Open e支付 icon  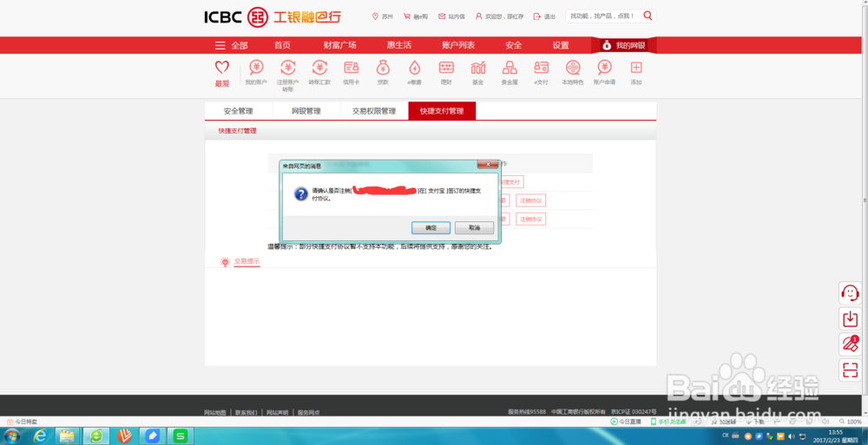pyautogui.click(x=541, y=68)
